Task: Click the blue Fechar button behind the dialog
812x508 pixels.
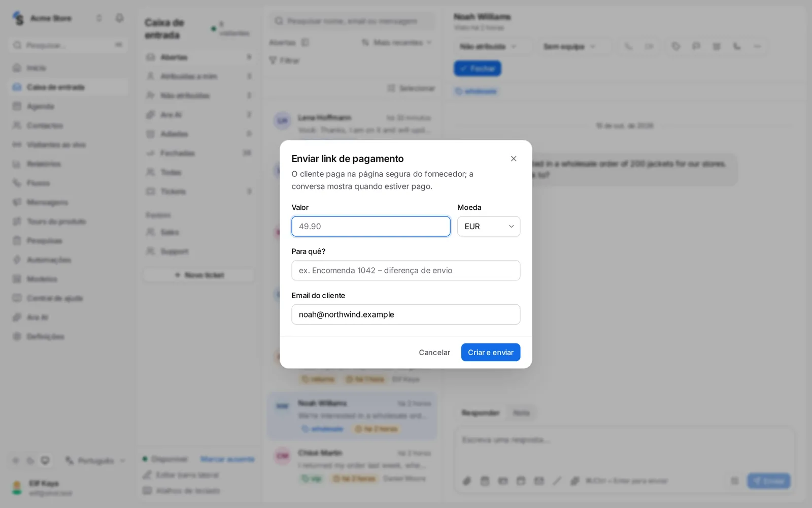Action: [478, 69]
